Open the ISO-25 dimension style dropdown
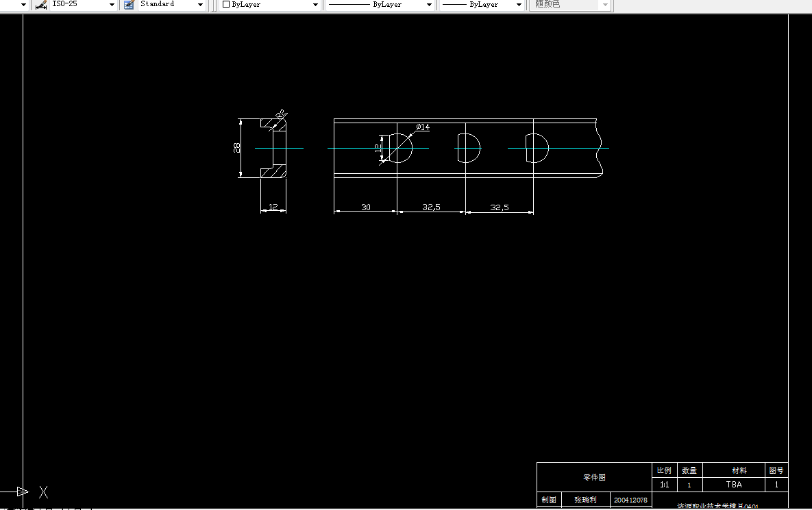This screenshot has height=510, width=812. (112, 5)
